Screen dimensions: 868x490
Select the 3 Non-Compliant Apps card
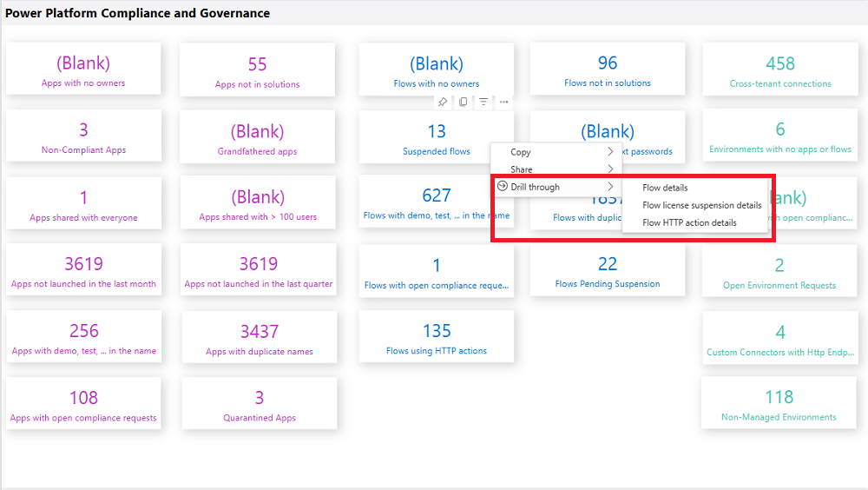coord(83,136)
